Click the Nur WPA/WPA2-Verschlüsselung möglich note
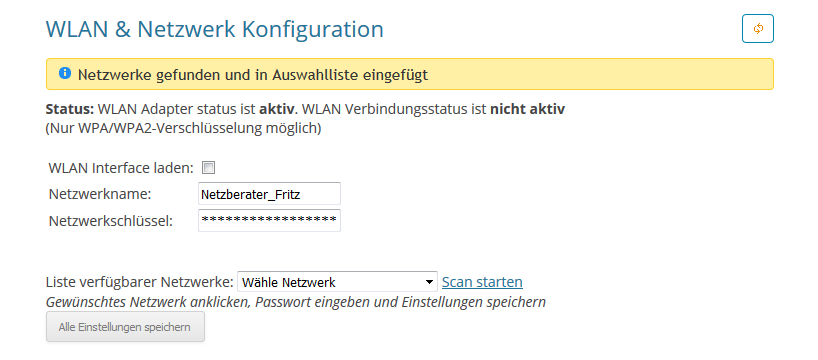 184,128
